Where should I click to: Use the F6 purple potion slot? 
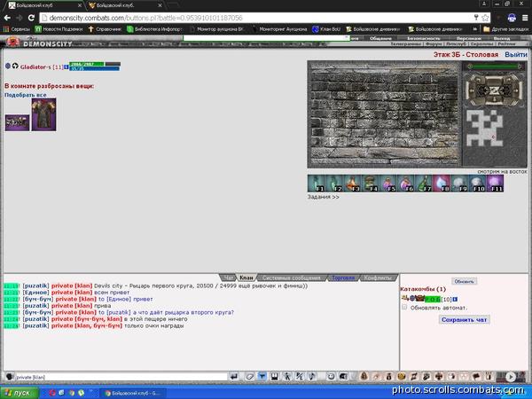(405, 184)
